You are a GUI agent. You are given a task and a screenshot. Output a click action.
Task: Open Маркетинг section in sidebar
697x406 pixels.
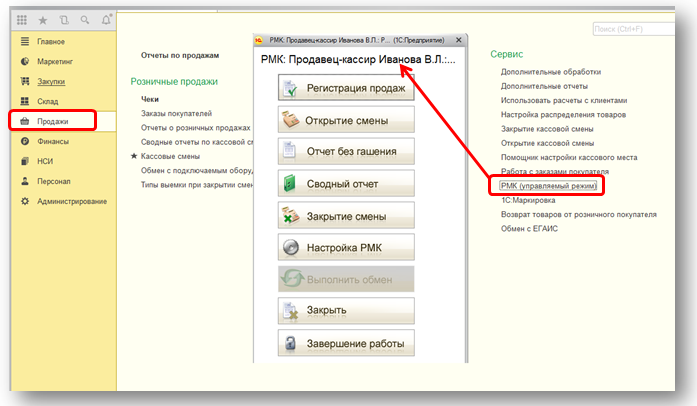[x=55, y=61]
